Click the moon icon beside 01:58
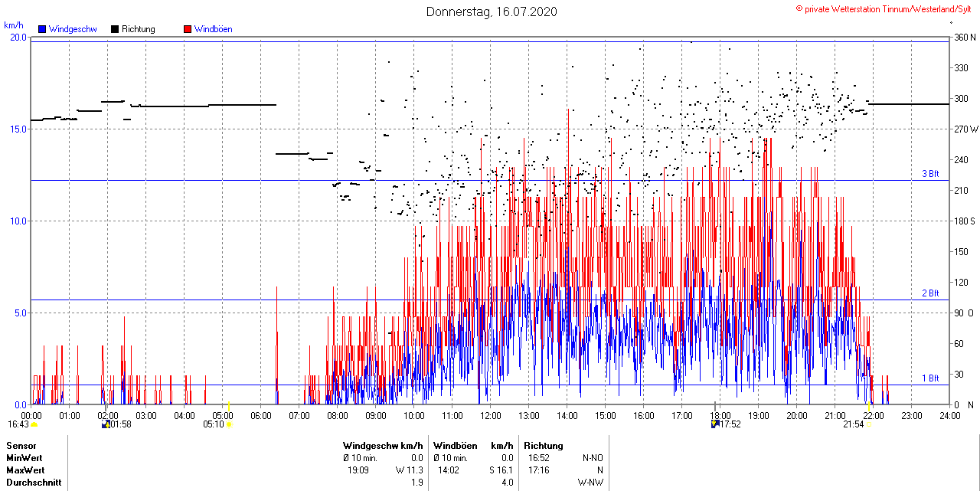 pos(106,424)
